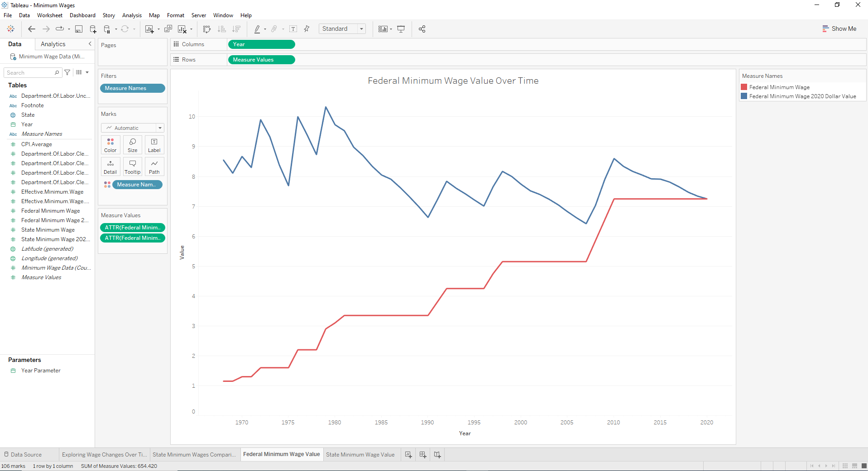The image size is (868, 471).
Task: Click the Save toolbar button
Action: click(79, 29)
